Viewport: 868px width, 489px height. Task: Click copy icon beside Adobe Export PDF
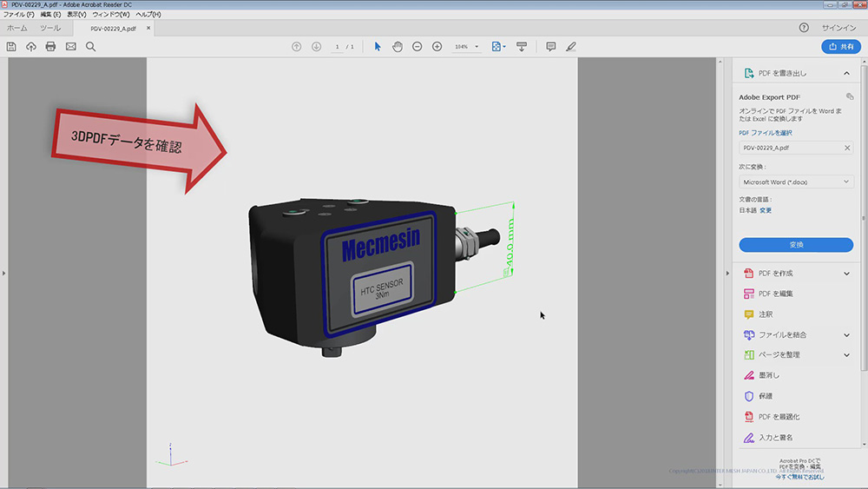coord(850,96)
